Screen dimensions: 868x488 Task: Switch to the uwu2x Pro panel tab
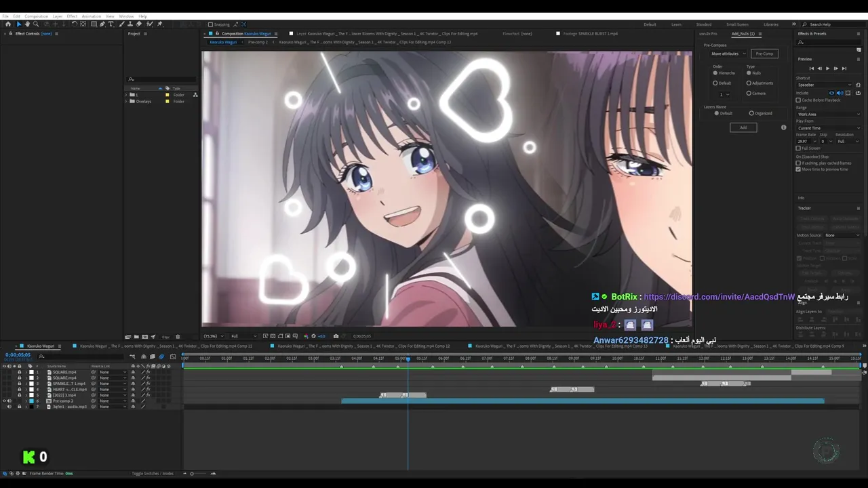[x=708, y=34]
